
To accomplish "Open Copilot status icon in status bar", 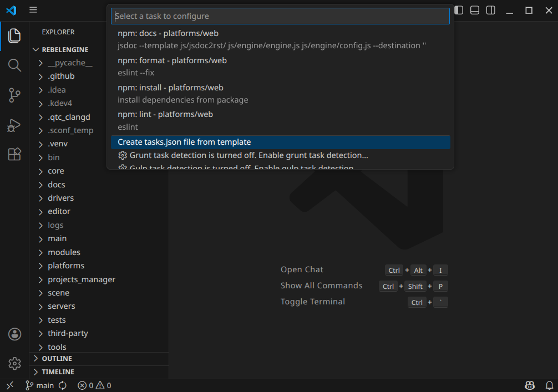I will click(x=530, y=385).
